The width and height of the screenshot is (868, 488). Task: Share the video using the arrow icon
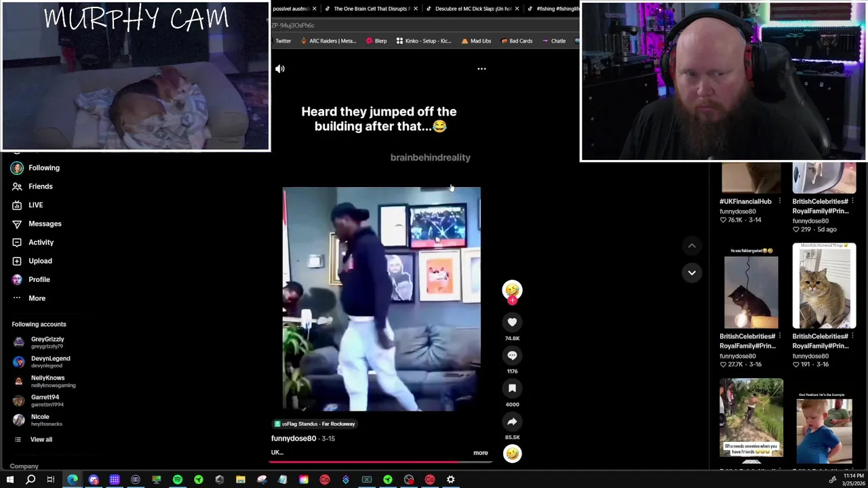coord(512,422)
